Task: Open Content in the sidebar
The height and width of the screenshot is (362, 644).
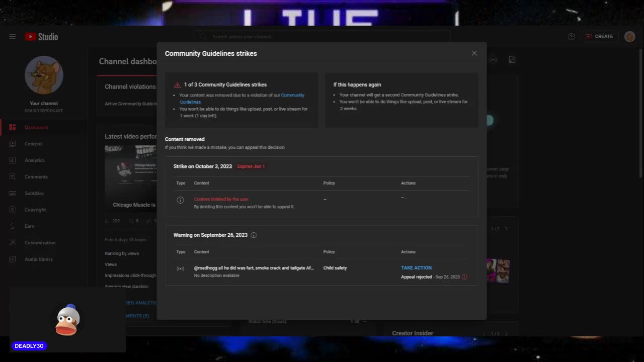Action: (x=33, y=144)
